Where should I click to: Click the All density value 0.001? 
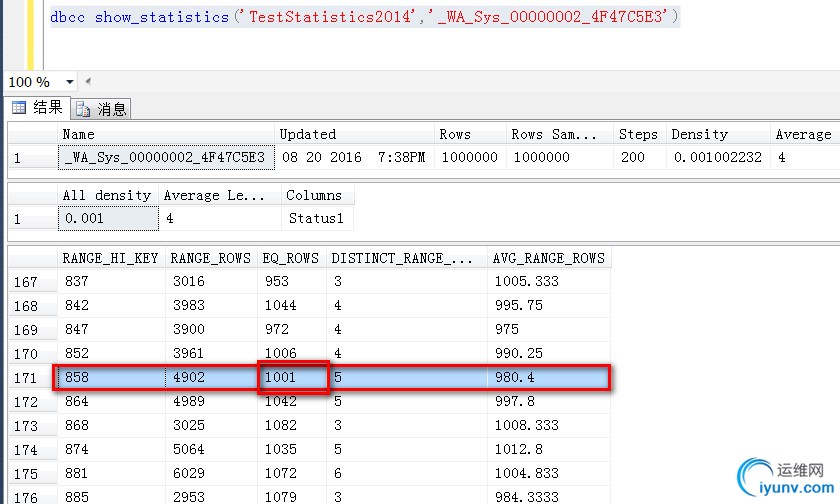coord(108,219)
